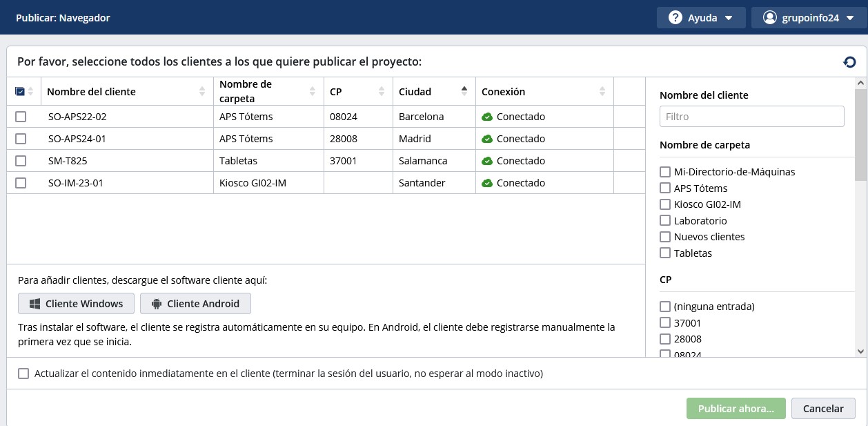Click the Publicar ahora button
868x426 pixels.
[736, 408]
